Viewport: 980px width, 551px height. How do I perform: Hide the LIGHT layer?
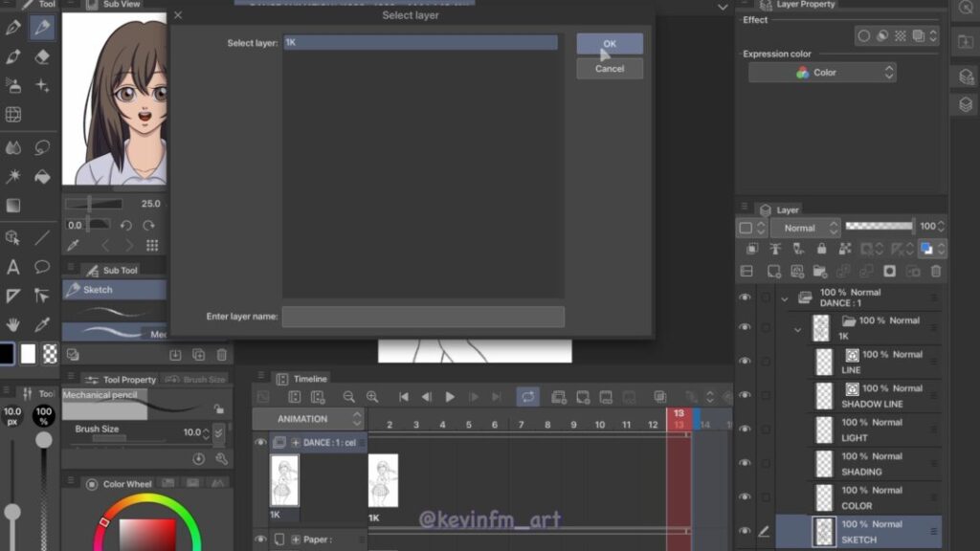click(745, 430)
